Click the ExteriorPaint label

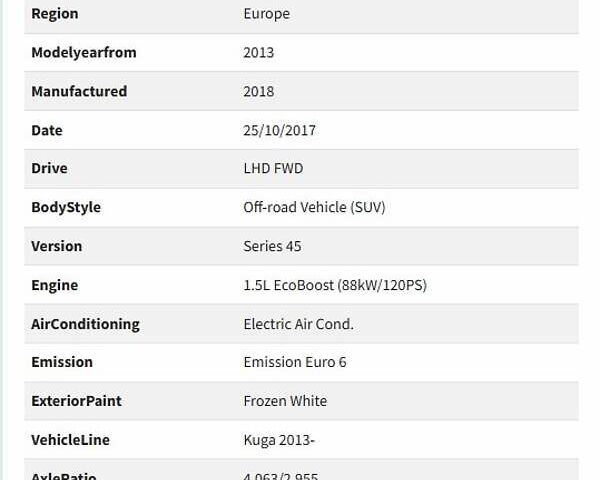pos(76,401)
